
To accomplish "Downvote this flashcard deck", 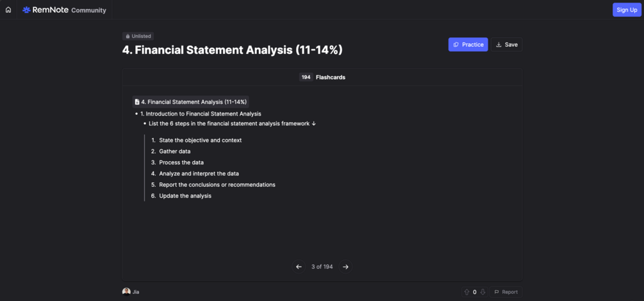I will (x=483, y=292).
